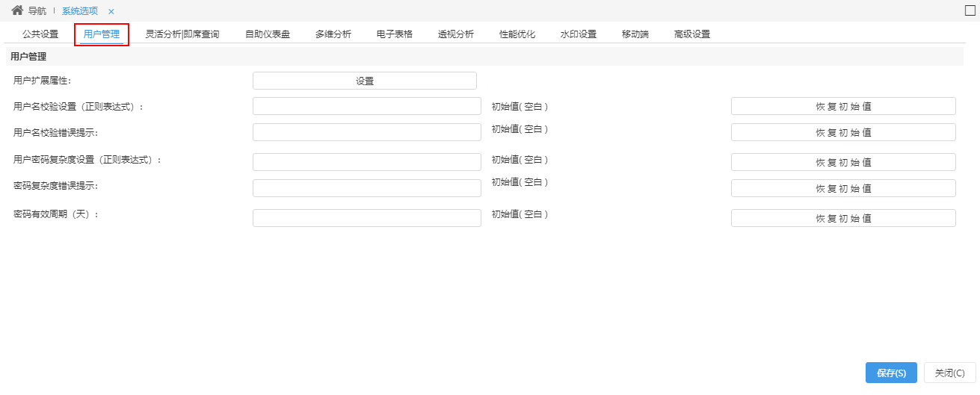Open the 导航 navigation tab

click(37, 11)
